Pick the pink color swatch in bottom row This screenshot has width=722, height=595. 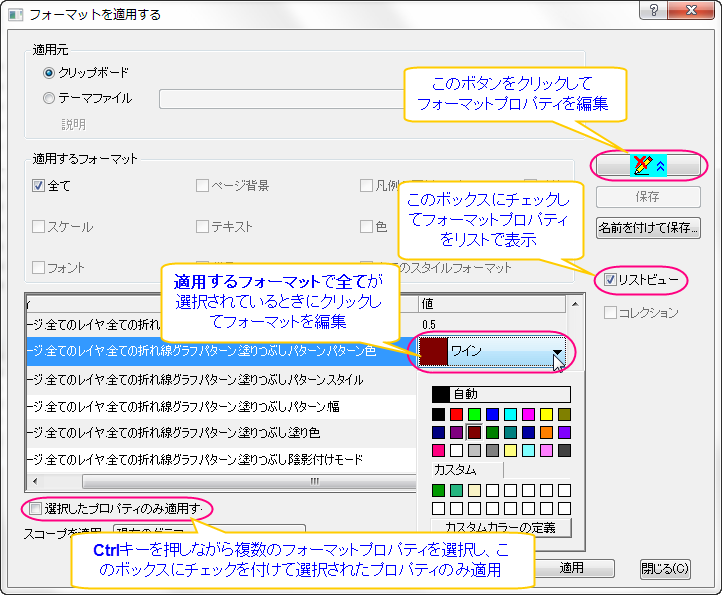pyautogui.click(x=438, y=450)
